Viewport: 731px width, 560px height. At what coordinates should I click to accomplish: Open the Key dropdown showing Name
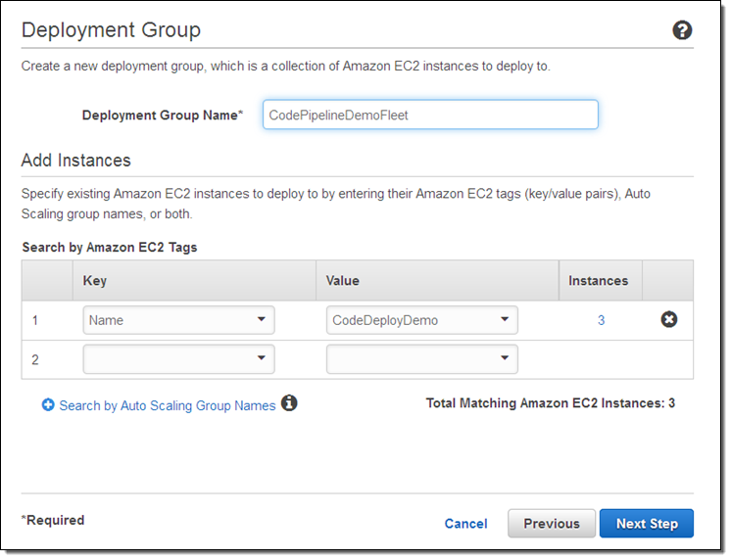178,320
